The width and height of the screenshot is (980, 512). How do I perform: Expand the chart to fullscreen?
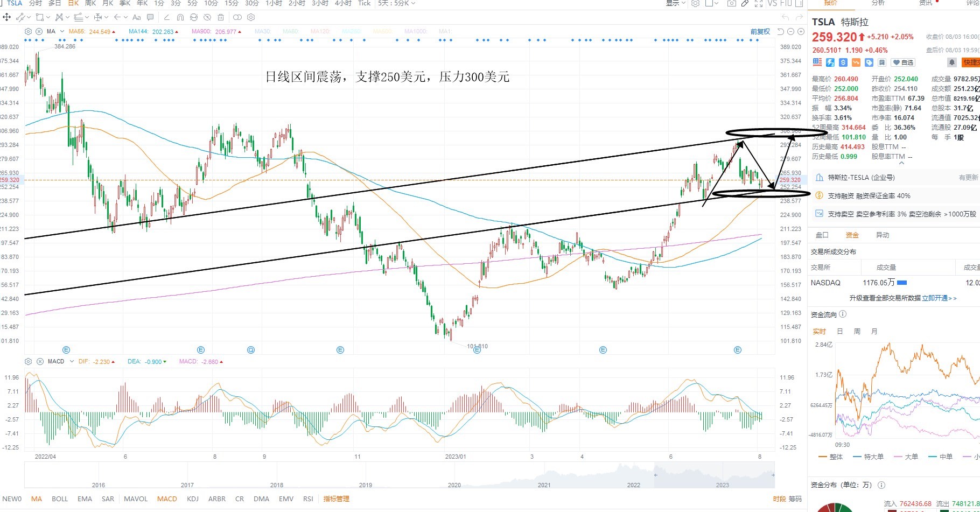click(x=758, y=3)
